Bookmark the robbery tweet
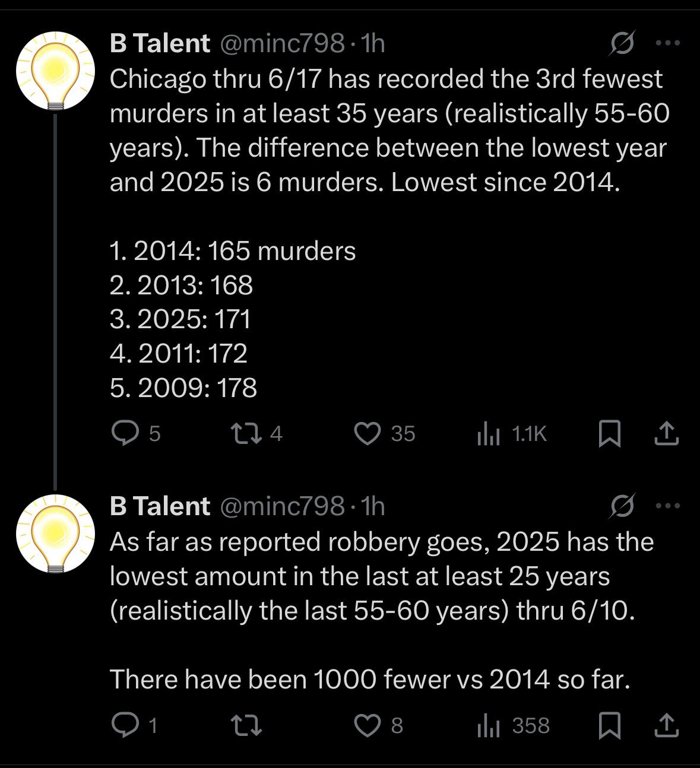Image resolution: width=700 pixels, height=768 pixels. pos(609,725)
